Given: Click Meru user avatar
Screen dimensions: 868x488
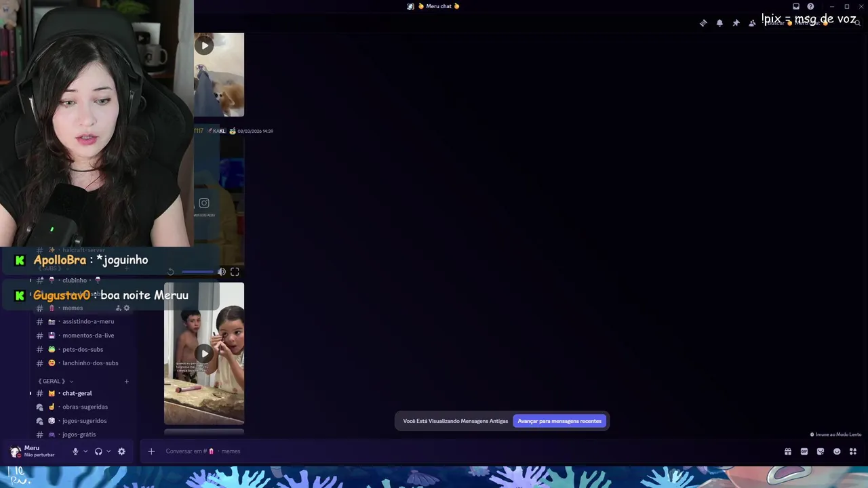Looking at the screenshot, I should [x=16, y=451].
